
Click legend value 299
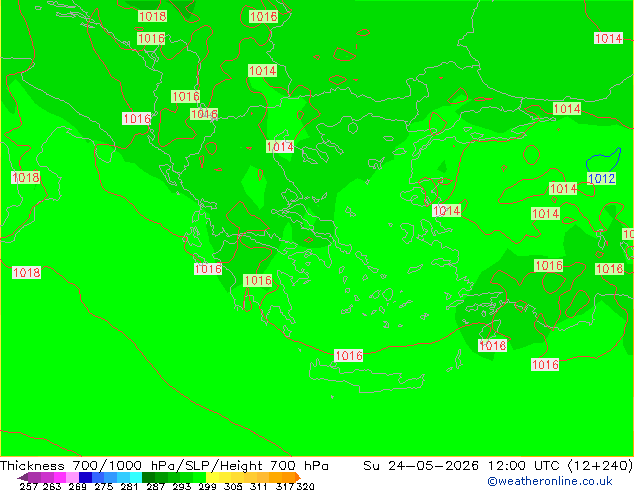(x=207, y=486)
